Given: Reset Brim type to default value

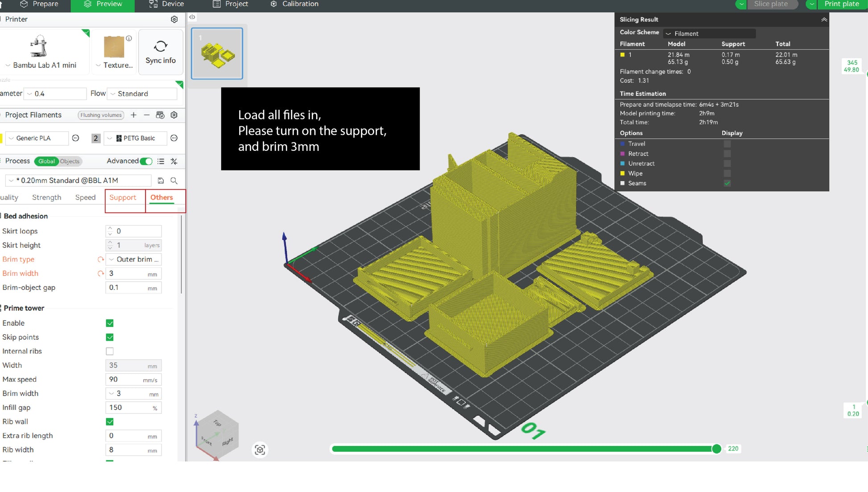Looking at the screenshot, I should point(100,259).
